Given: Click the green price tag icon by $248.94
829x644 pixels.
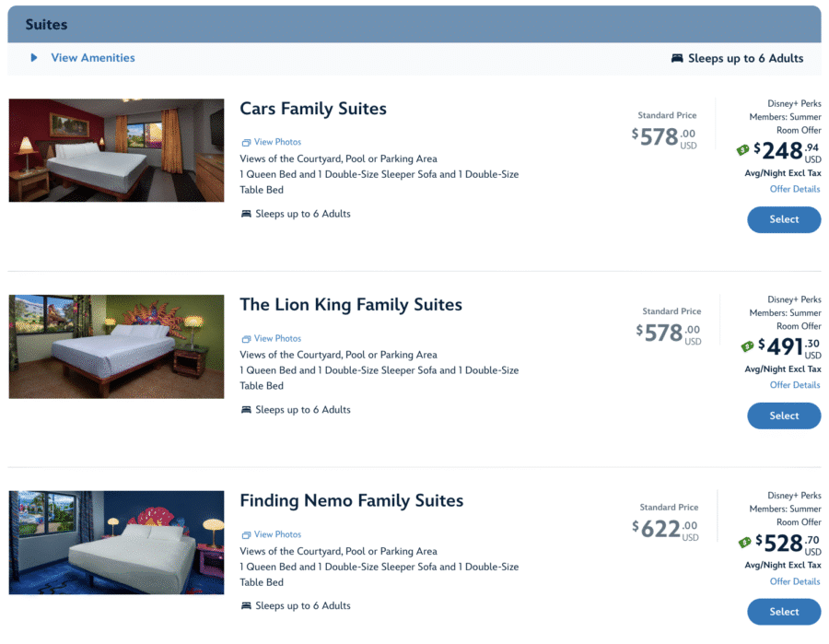Looking at the screenshot, I should pos(743,150).
